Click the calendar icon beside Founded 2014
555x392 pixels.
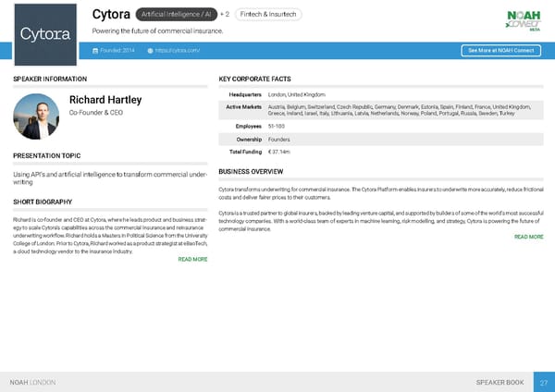pos(96,50)
